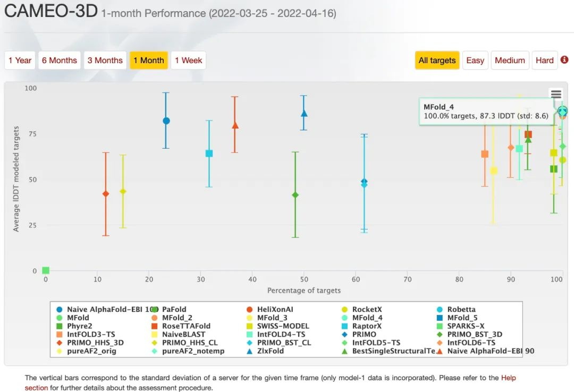Hide the RoseTTAFold legend series
This screenshot has width=574, height=392.
(186, 326)
